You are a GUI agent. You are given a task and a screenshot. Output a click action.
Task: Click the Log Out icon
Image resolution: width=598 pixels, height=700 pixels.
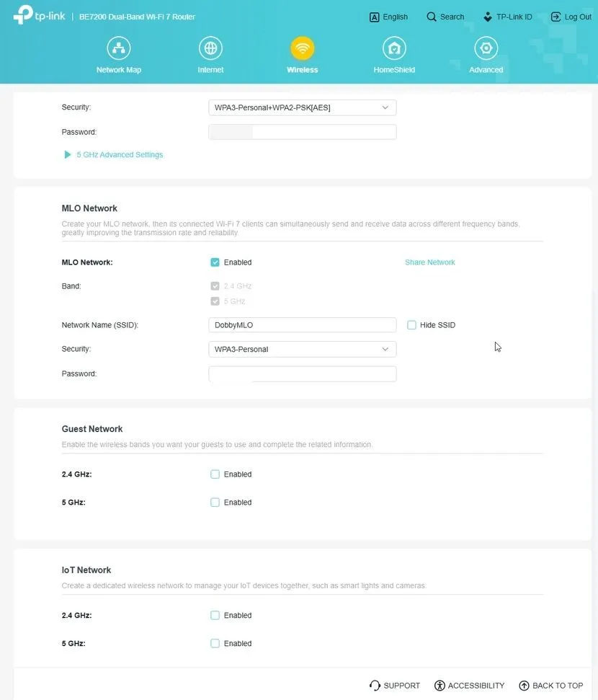click(555, 17)
